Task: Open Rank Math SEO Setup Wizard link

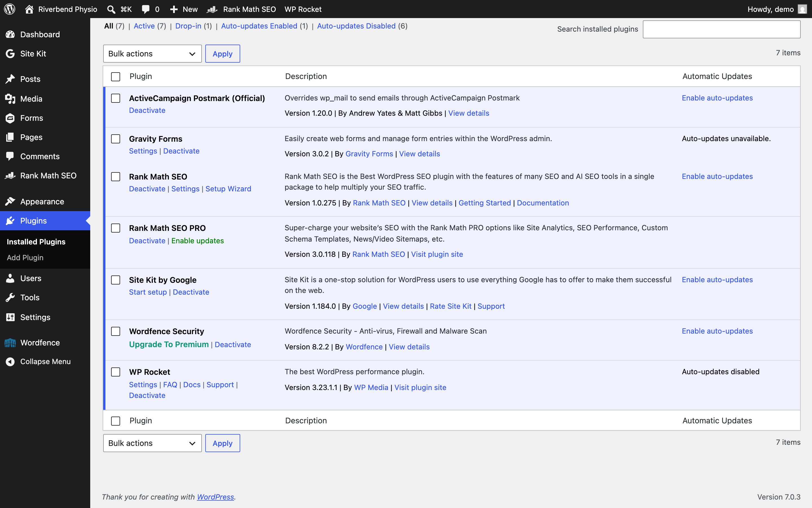Action: click(228, 189)
